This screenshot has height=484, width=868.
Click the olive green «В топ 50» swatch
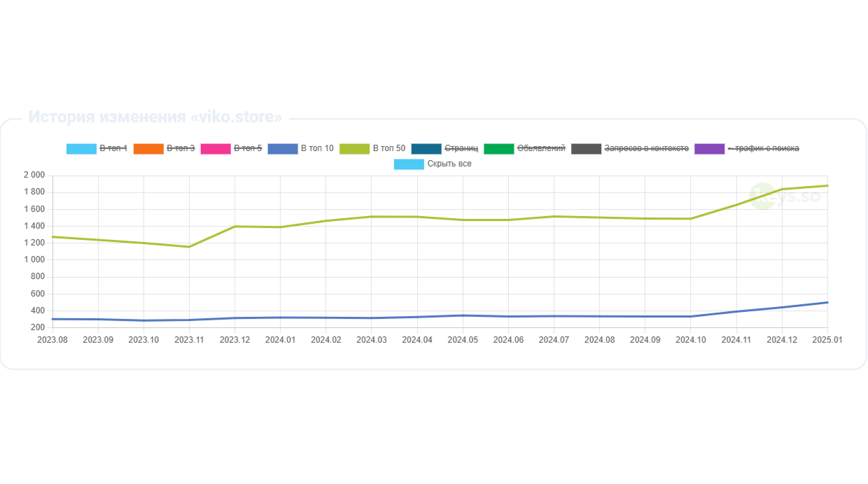coord(355,148)
